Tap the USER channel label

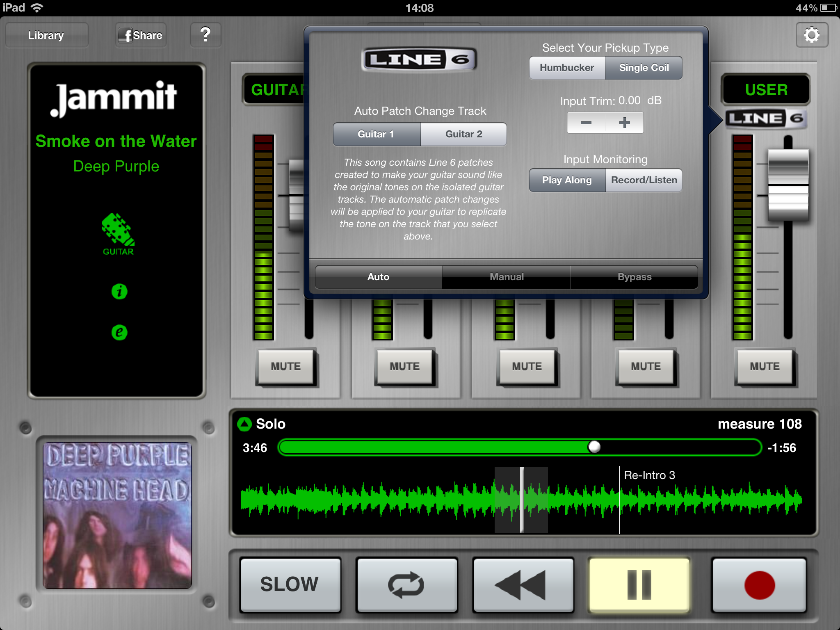[766, 89]
